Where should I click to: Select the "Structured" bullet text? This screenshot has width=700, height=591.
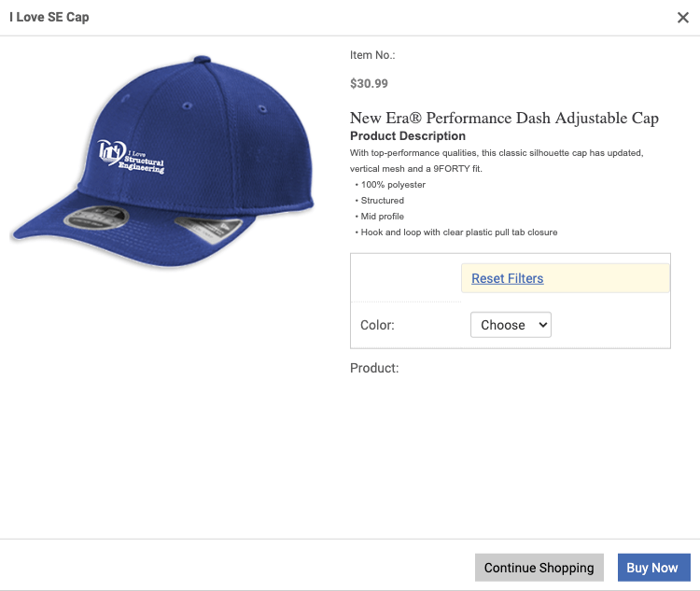(383, 201)
